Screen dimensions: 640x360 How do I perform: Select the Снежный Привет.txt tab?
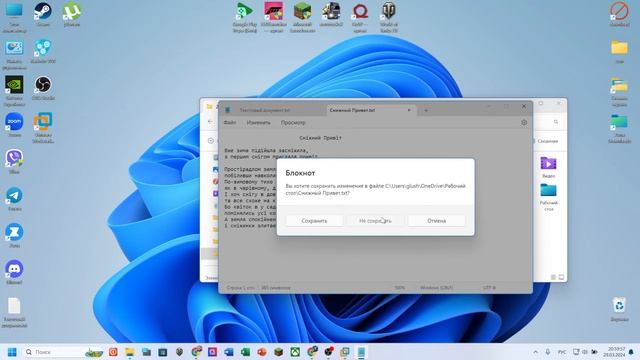(352, 110)
